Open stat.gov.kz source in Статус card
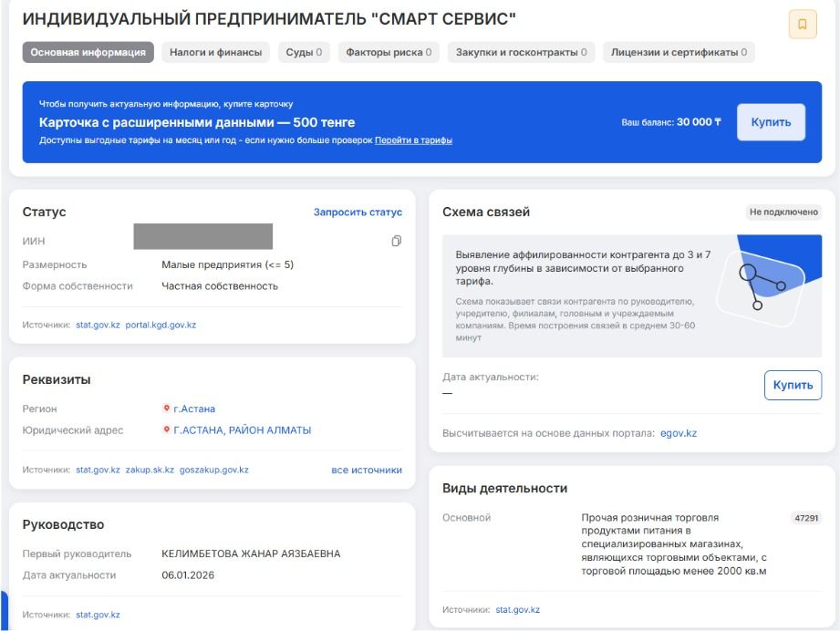840x631 pixels. click(x=98, y=325)
